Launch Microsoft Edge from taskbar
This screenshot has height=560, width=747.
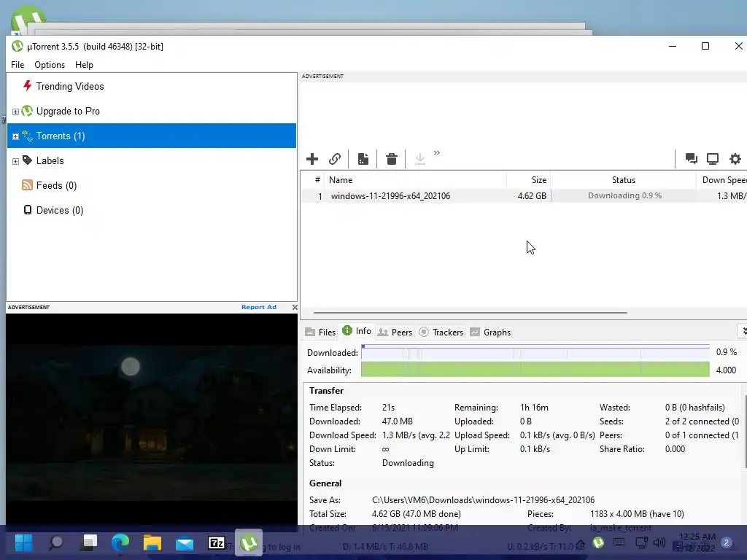(120, 542)
